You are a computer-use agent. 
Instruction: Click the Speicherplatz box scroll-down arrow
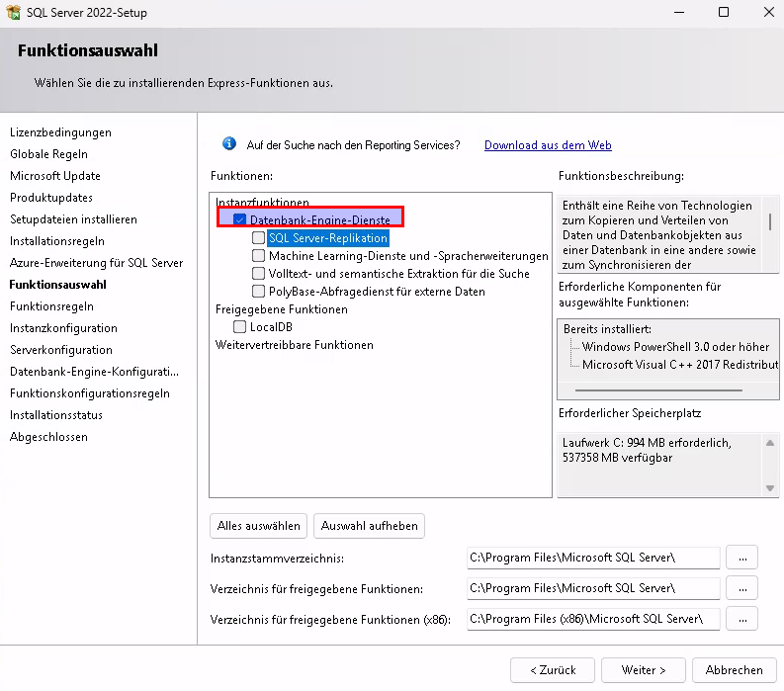click(770, 487)
